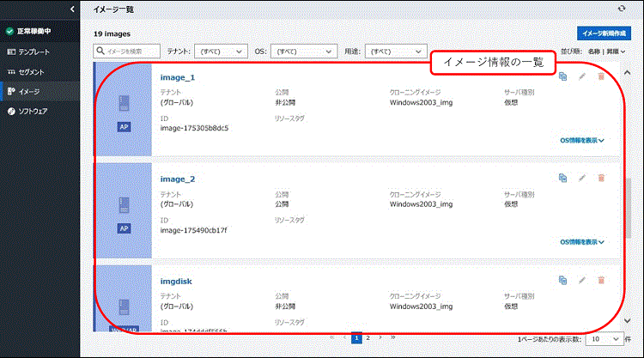
Task: Click the イメージ新規作成 button
Action: click(x=603, y=33)
